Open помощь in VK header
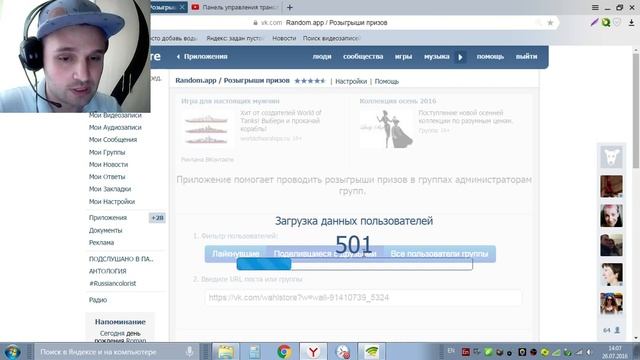 pyautogui.click(x=490, y=56)
